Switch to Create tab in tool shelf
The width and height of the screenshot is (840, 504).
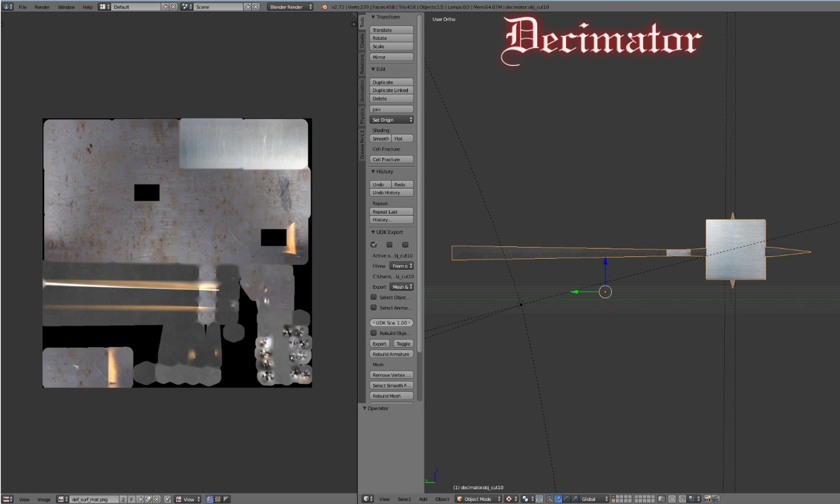pos(362,41)
